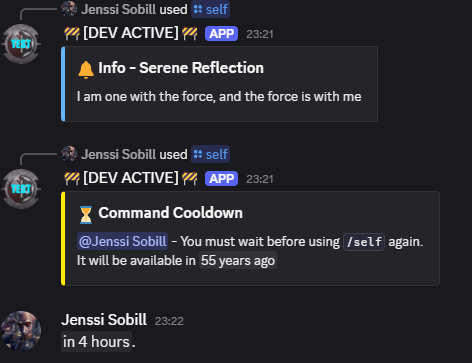Viewport: 472px width, 363px height.
Task: Click the small Jenssi Sobill avatar in first reply line
Action: [69, 9]
